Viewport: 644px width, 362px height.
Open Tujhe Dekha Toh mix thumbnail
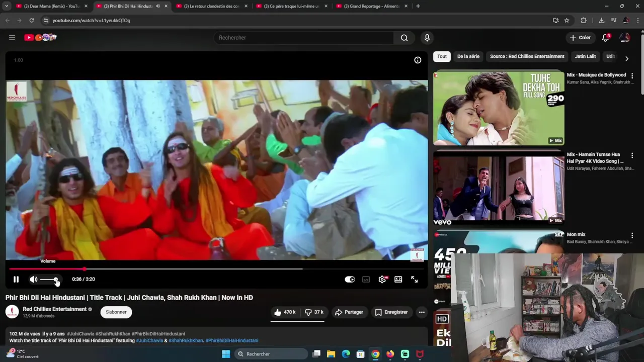click(x=499, y=108)
